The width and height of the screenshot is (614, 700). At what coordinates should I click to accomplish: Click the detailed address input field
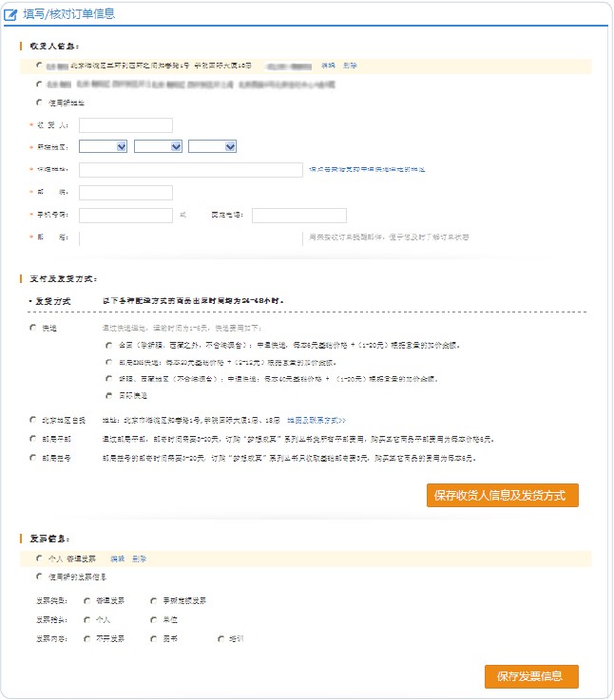click(191, 170)
